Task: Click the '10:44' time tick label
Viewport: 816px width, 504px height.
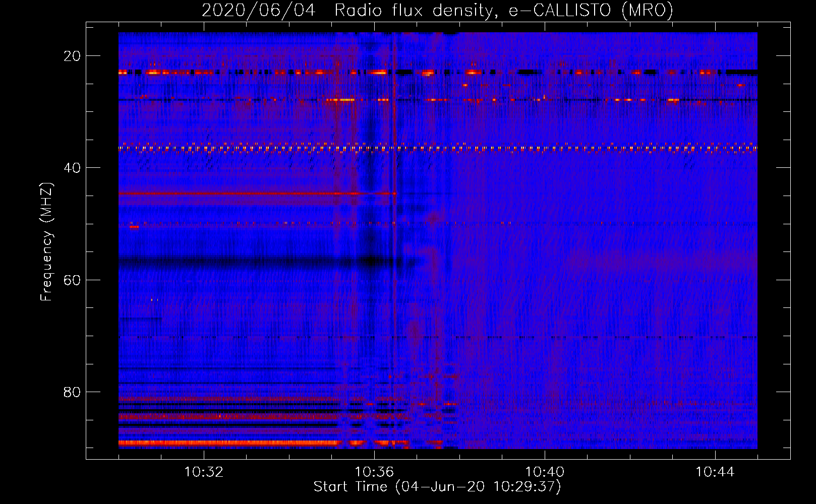Action: tap(715, 472)
